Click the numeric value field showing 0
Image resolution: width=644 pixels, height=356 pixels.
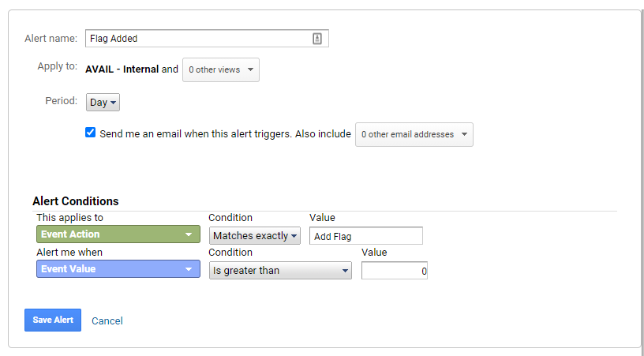coord(395,271)
